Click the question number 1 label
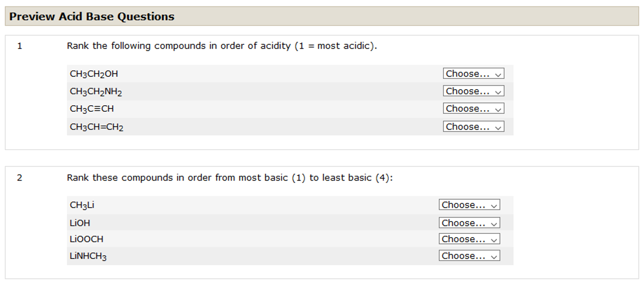Viewport: 644px width, 284px height. point(20,46)
